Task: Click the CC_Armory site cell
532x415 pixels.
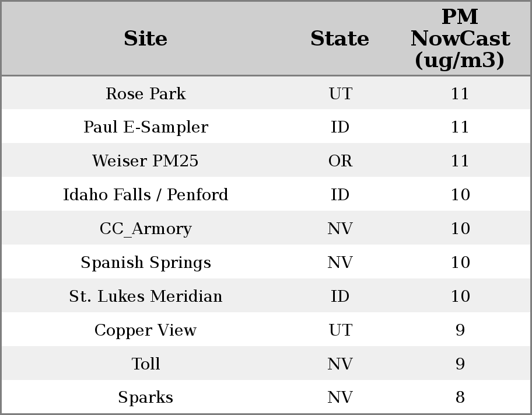Action: pos(146,229)
